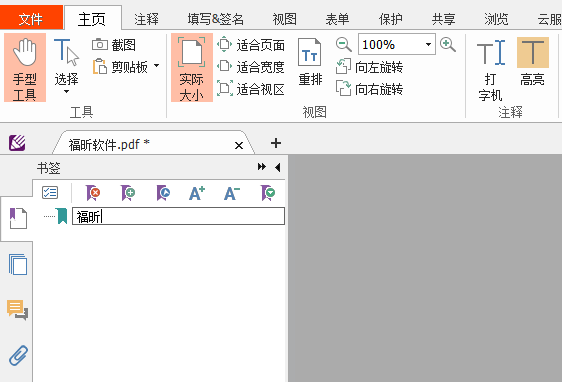Open the 共享 ribbon tab

coord(443,19)
